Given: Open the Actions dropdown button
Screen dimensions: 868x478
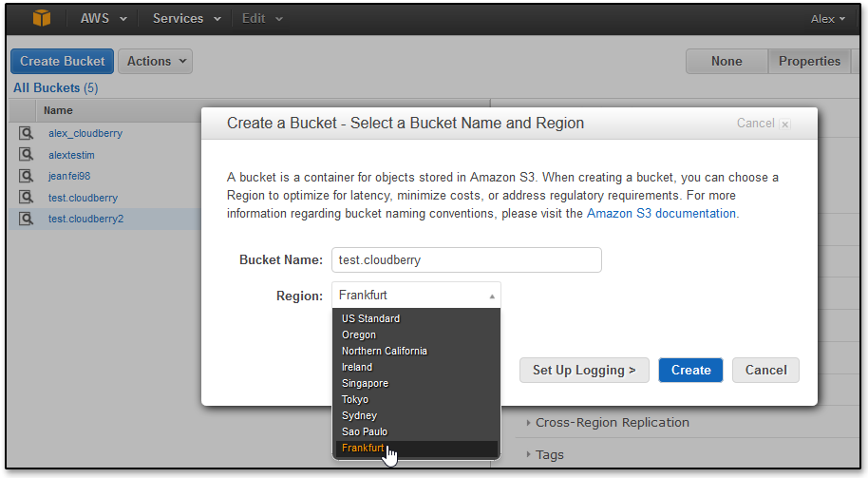Looking at the screenshot, I should coord(155,61).
